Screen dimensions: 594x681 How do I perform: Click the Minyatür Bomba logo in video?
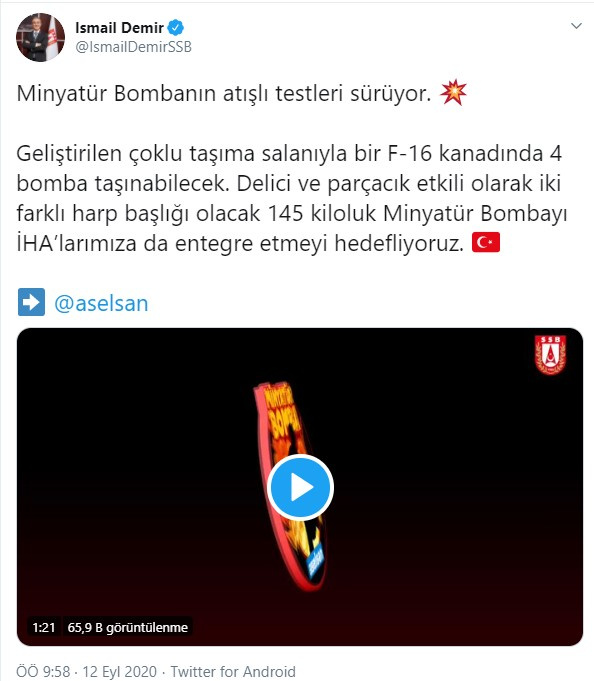290,486
